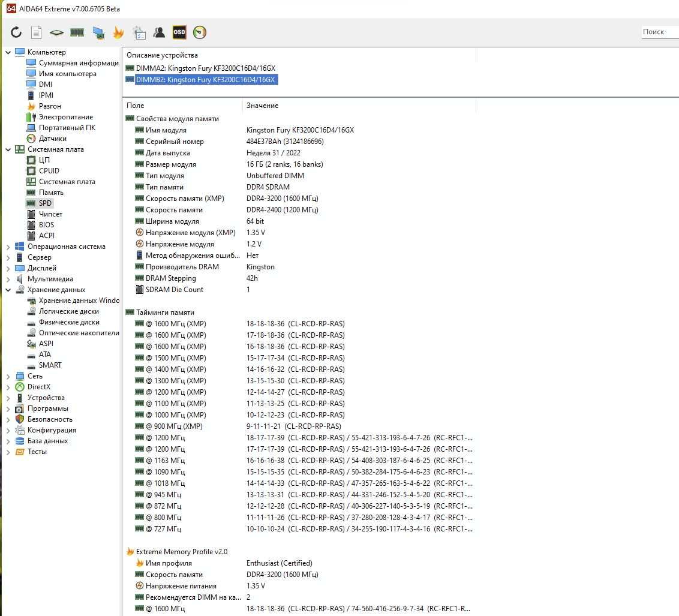Expand the DirectX tree node
The image size is (679, 616).
(x=8, y=387)
